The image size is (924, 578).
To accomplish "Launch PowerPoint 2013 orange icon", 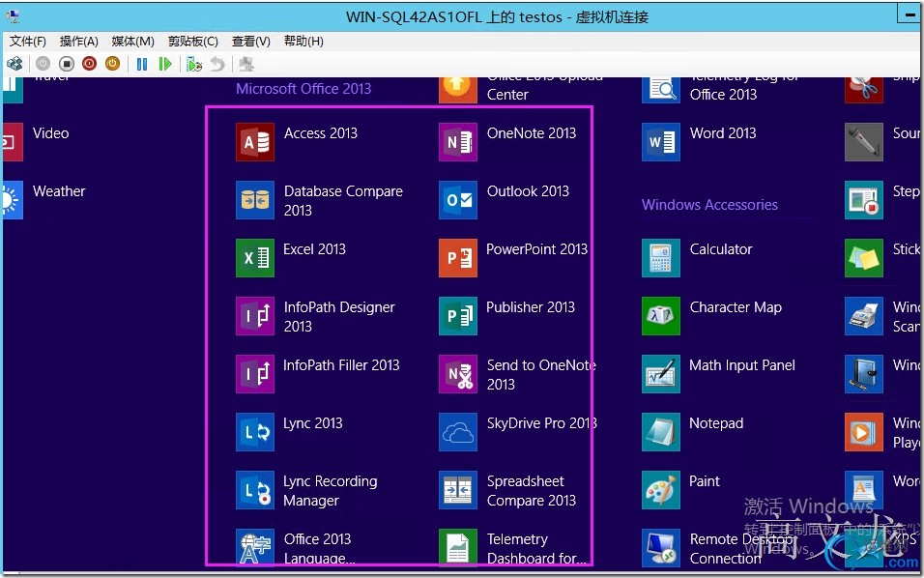I will pyautogui.click(x=458, y=258).
